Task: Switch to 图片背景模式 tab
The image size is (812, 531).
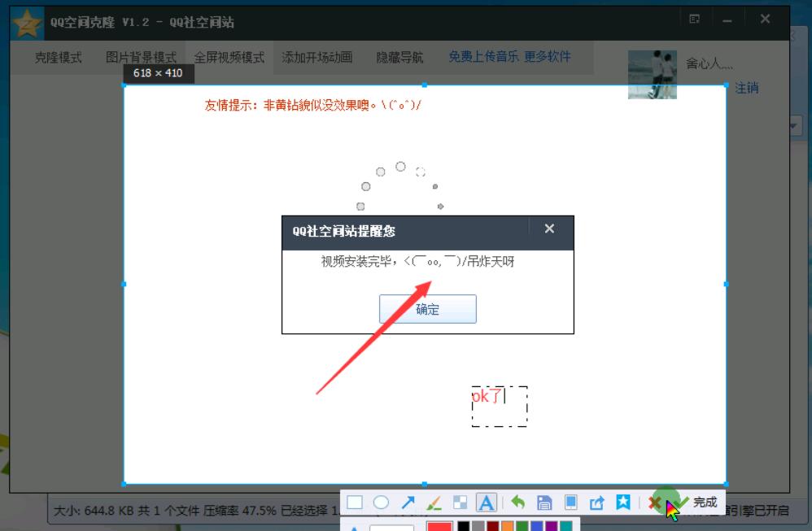Action: pyautogui.click(x=141, y=58)
